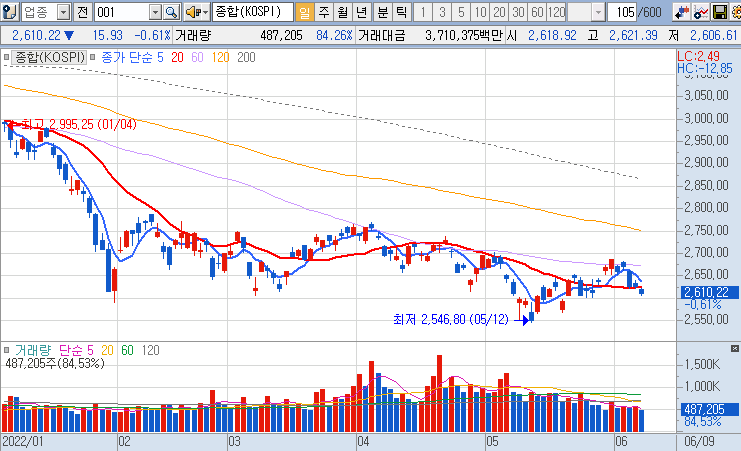Click the yellow 20 volume MA legend

click(x=107, y=350)
